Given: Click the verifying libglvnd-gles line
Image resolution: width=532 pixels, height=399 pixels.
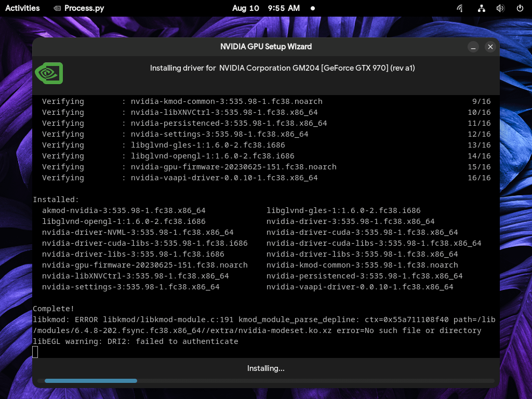Looking at the screenshot, I should 267,145.
